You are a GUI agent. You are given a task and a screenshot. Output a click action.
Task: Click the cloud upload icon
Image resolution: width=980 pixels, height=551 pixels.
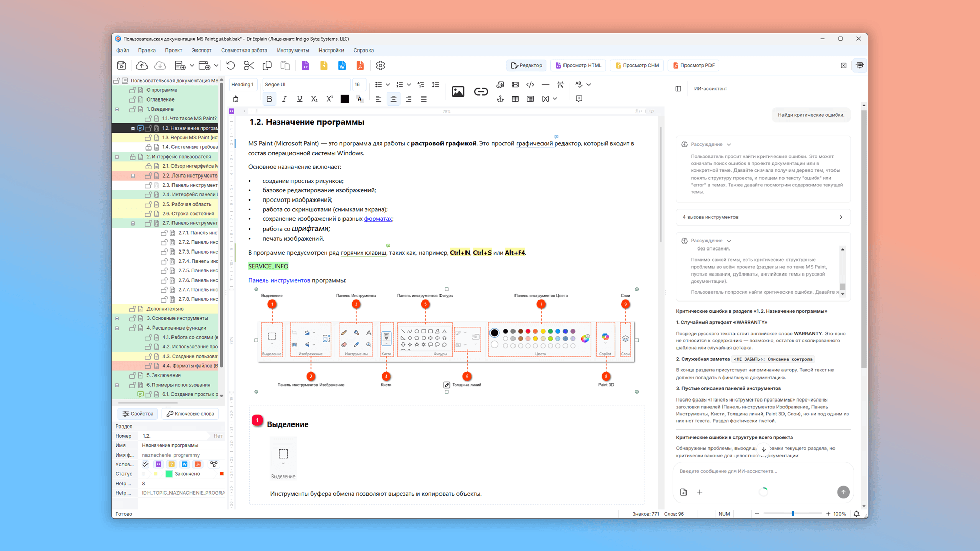142,65
